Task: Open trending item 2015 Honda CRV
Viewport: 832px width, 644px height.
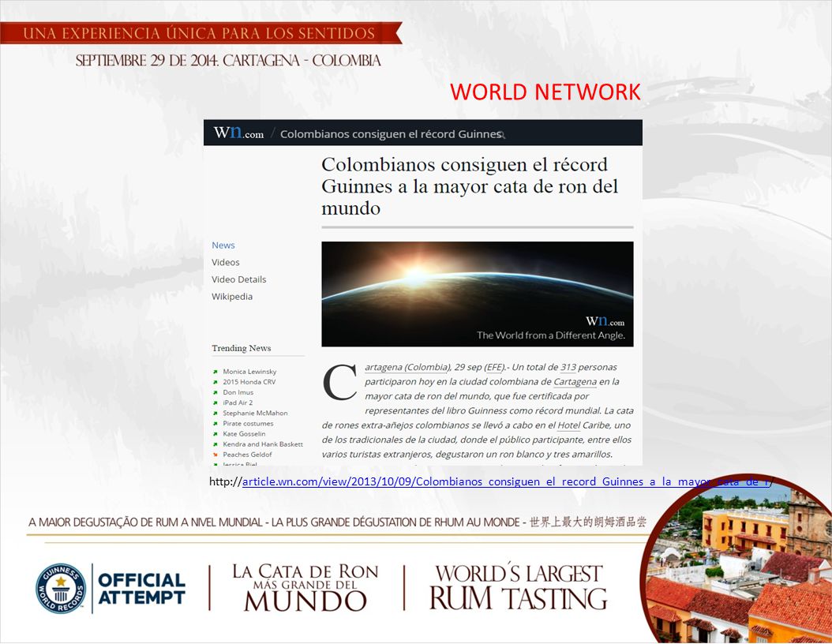Action: pyautogui.click(x=249, y=382)
